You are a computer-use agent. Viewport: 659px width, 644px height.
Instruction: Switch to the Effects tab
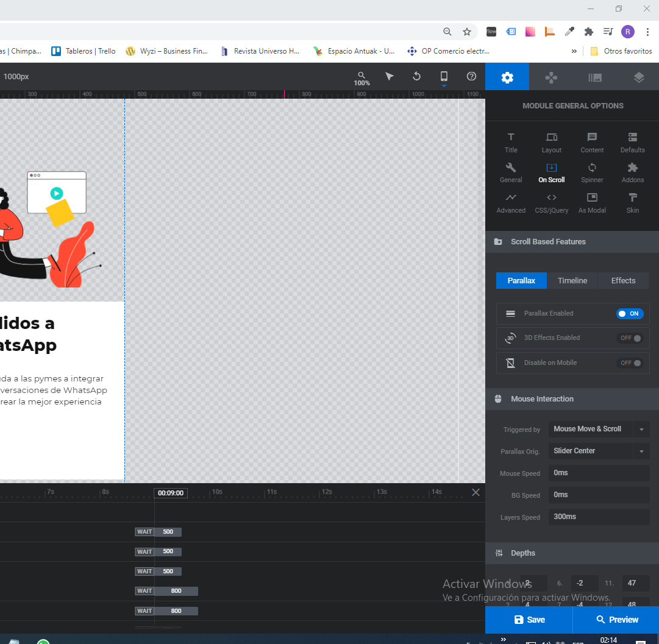pyautogui.click(x=623, y=281)
